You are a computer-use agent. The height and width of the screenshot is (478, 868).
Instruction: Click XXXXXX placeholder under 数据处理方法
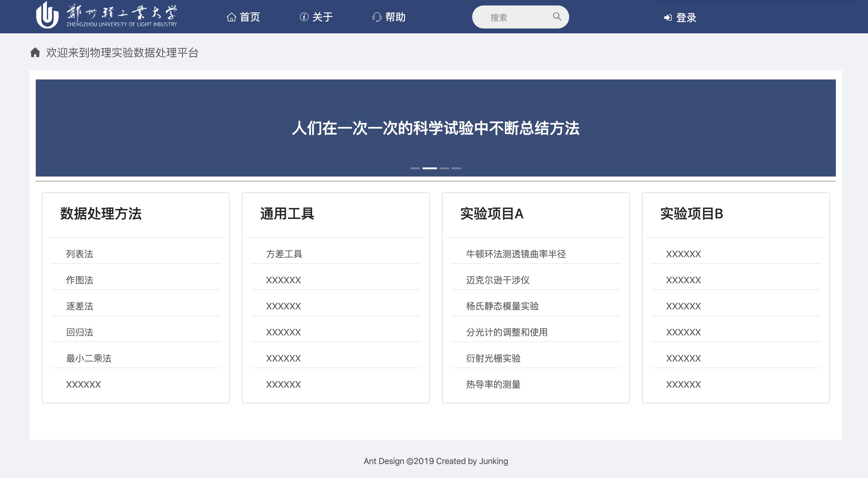[84, 384]
